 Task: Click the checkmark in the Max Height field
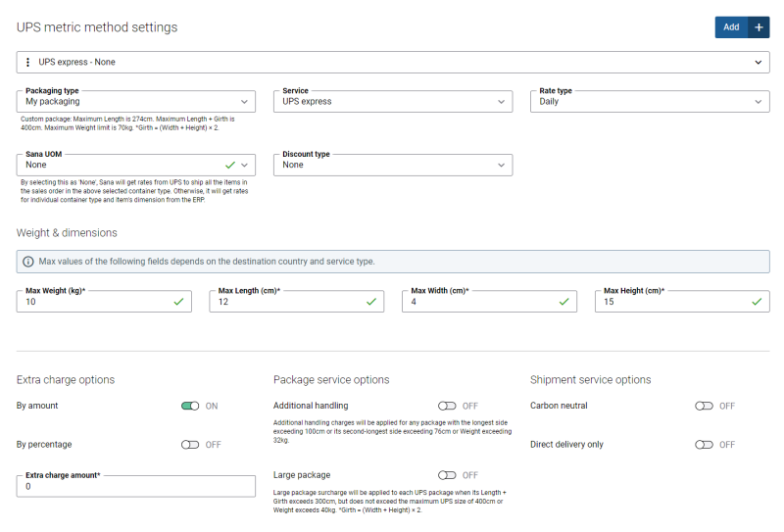tap(757, 302)
